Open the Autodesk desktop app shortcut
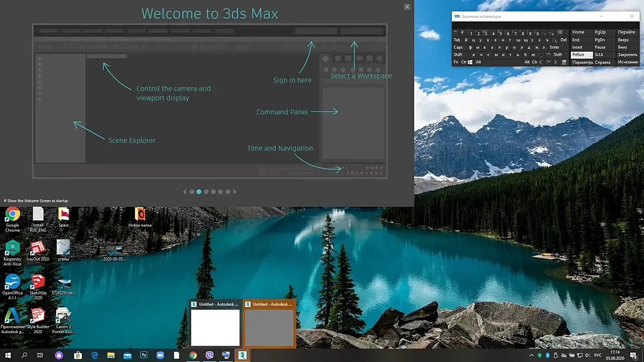 [13, 321]
